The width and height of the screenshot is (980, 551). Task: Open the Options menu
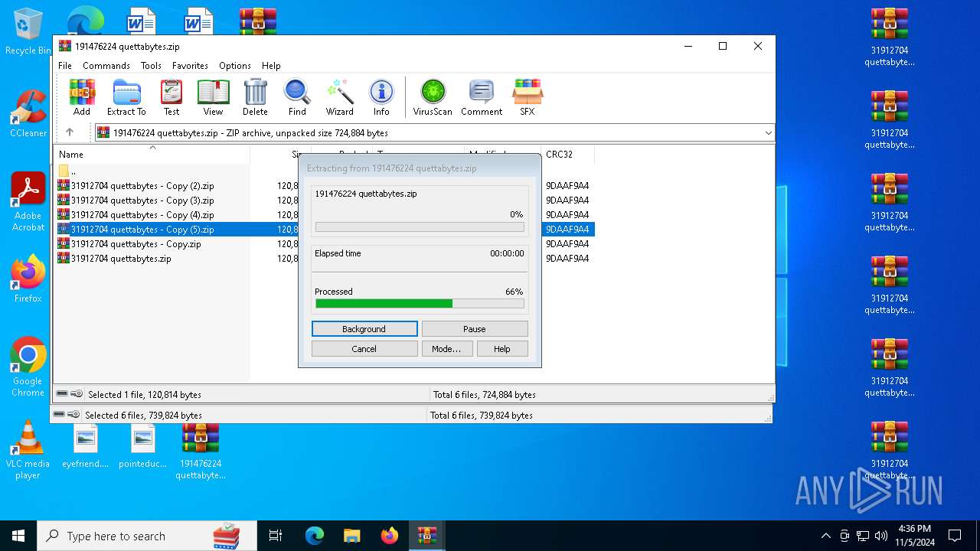[235, 66]
